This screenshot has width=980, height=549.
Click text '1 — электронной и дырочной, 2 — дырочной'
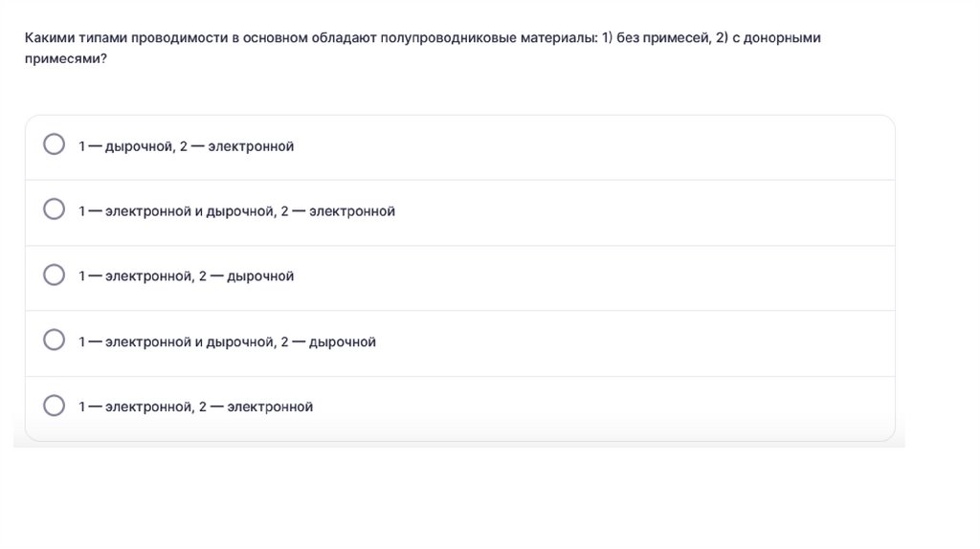point(227,341)
